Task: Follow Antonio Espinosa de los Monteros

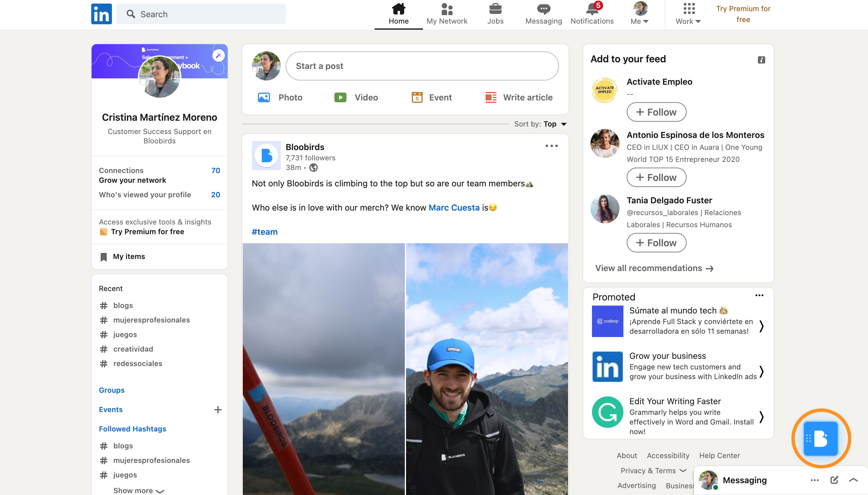Action: pos(656,177)
